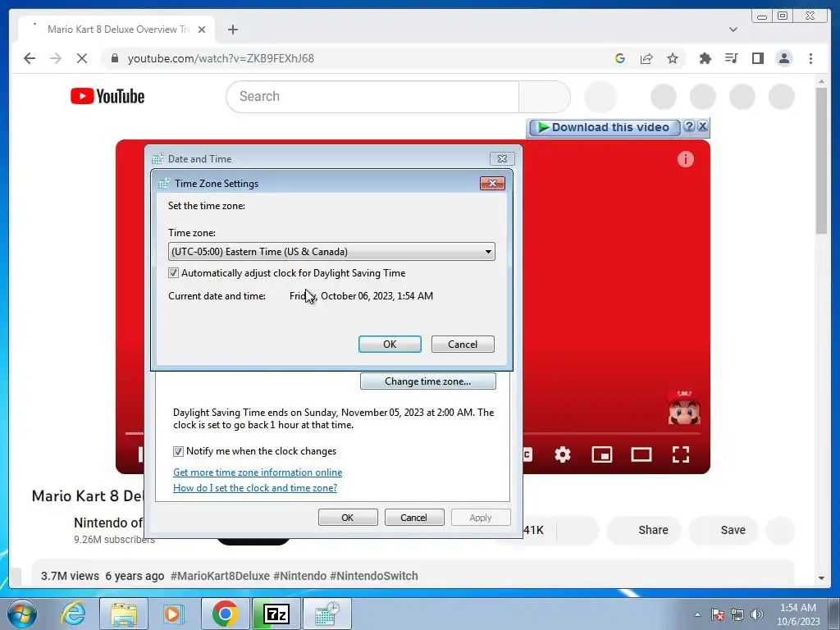Screen dimensions: 840x630
Task: Click the Mario video end-card thumbnail
Action: (684, 409)
